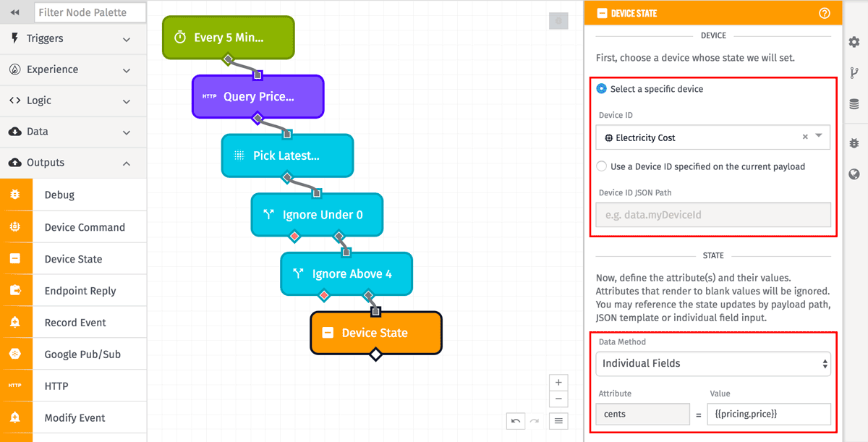Click Ignore Under 0 false red output

294,236
